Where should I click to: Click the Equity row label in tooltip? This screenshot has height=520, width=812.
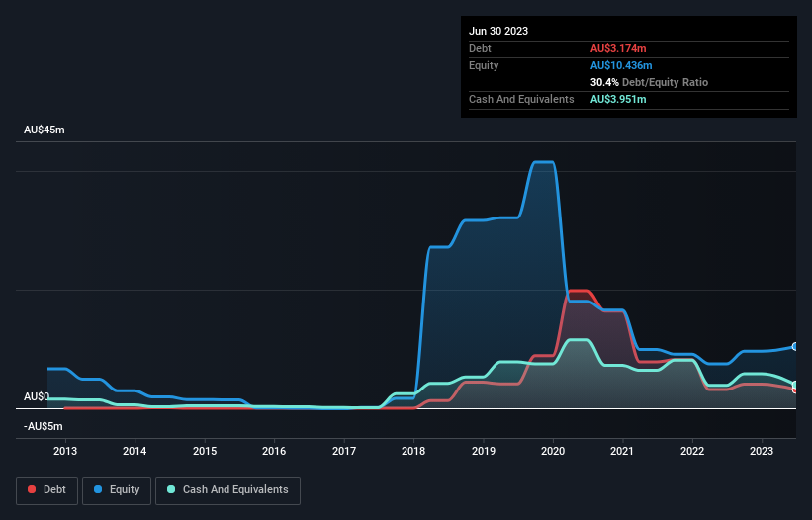[484, 65]
